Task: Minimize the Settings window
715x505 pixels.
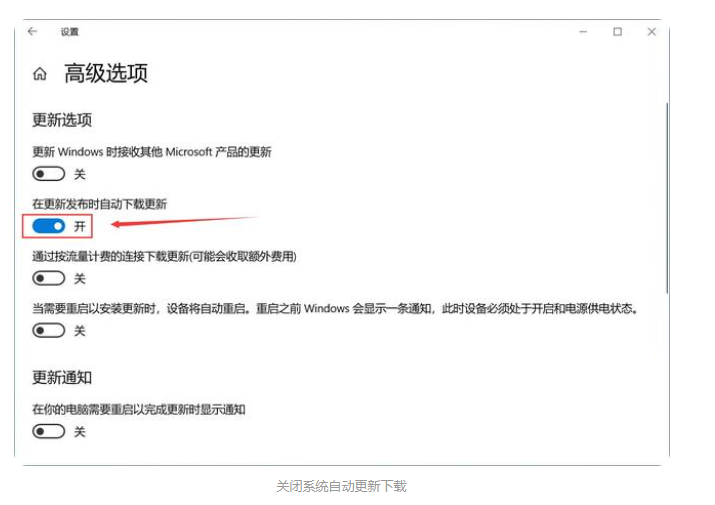Action: pyautogui.click(x=583, y=32)
